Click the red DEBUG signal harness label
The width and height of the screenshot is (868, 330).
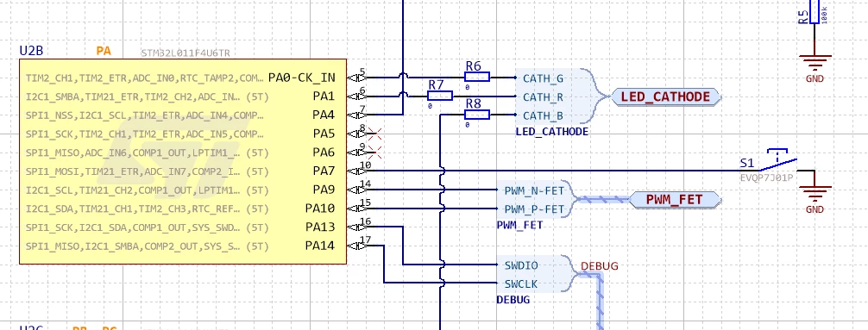[600, 266]
